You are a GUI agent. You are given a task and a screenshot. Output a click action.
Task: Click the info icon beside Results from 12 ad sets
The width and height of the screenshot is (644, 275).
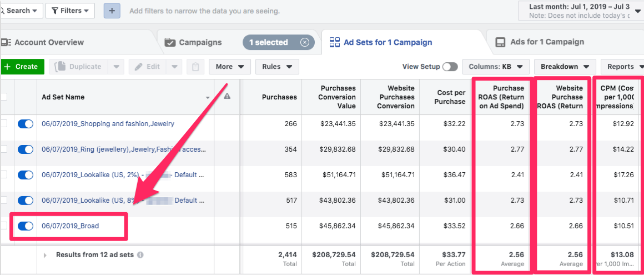click(140, 255)
